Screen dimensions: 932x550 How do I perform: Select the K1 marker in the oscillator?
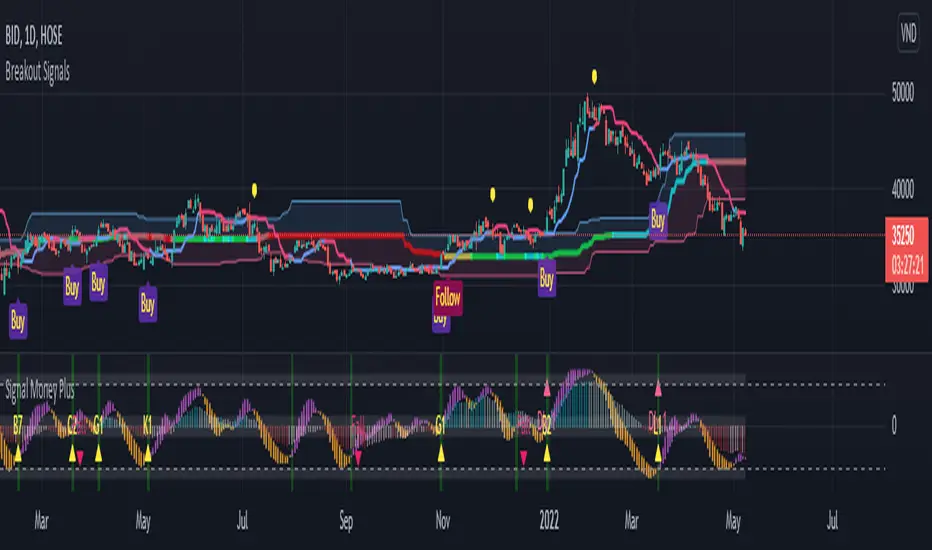tap(148, 424)
